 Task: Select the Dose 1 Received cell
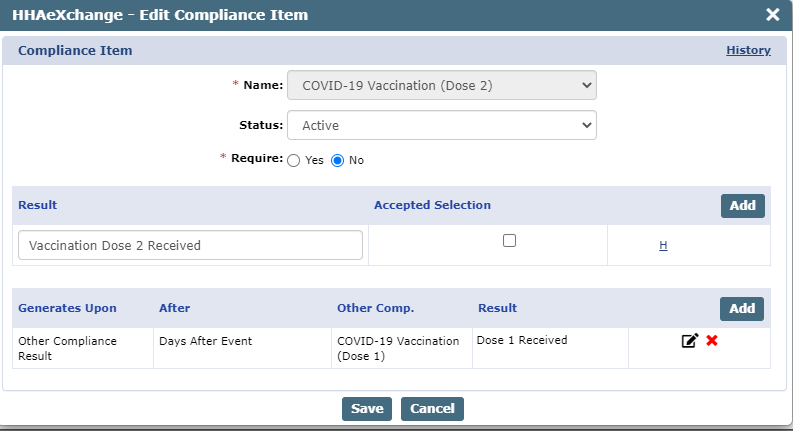click(x=522, y=340)
